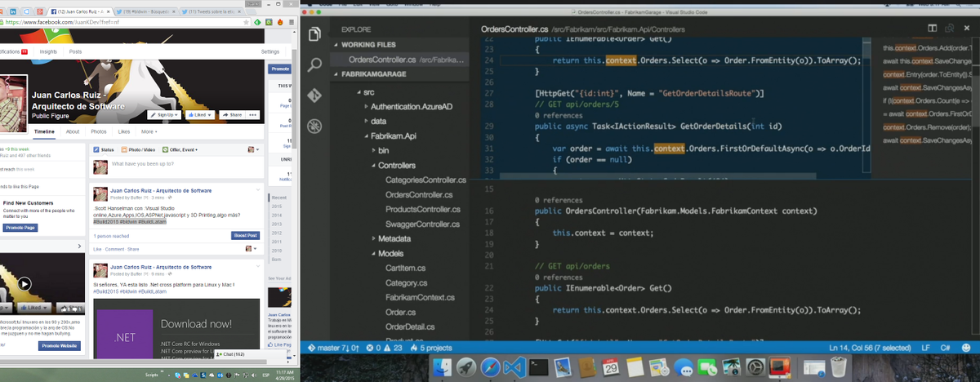The width and height of the screenshot is (980, 382).
Task: Switch to the About tab
Action: tap(73, 131)
